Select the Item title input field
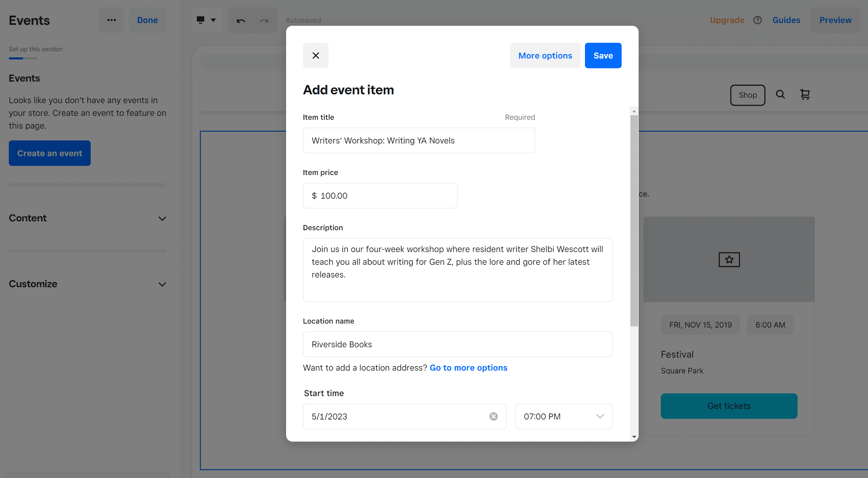Screen dimensions: 868x478 click(419, 140)
